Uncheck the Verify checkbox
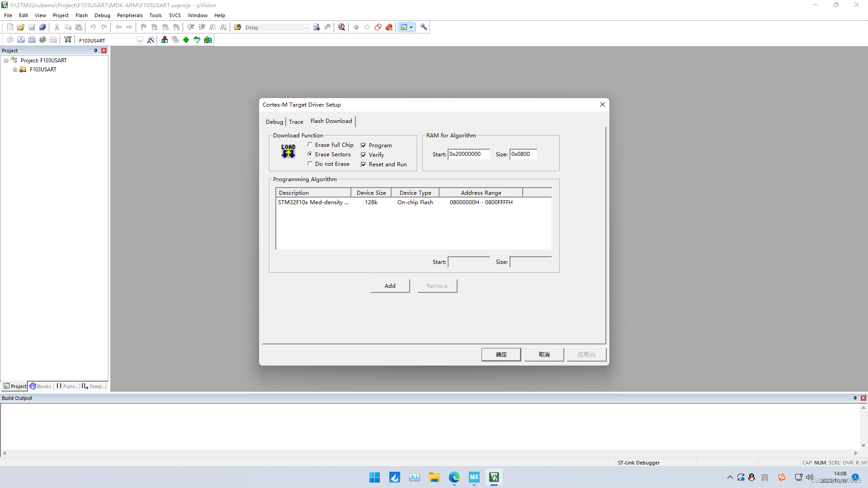Image resolution: width=868 pixels, height=488 pixels. pos(363,155)
